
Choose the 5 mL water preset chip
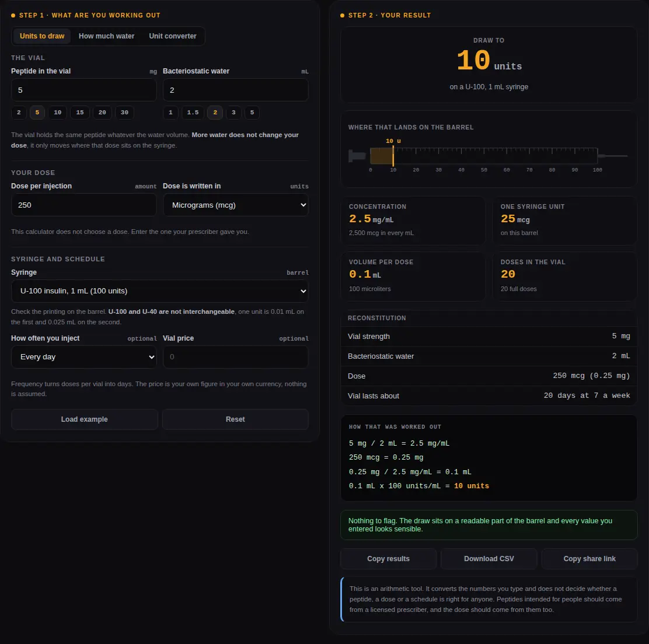252,113
